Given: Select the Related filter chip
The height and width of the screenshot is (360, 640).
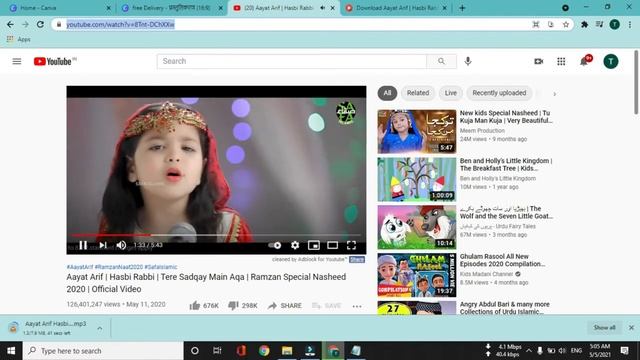Looking at the screenshot, I should pyautogui.click(x=418, y=93).
